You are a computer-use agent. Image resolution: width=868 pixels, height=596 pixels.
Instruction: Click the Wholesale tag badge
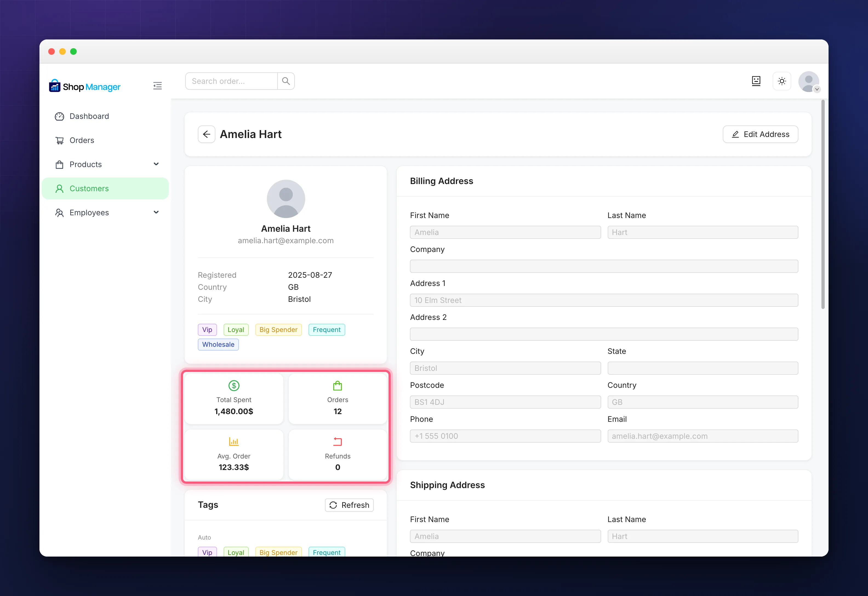tap(218, 344)
